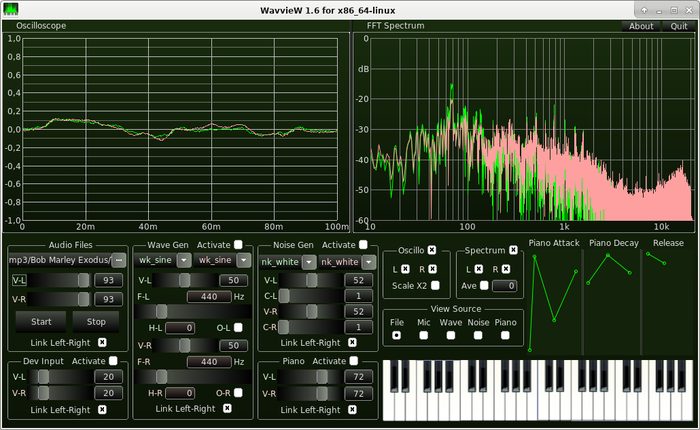Enable the Wave Gen Activate checkbox
Image resolution: width=700 pixels, height=430 pixels.
(x=238, y=244)
